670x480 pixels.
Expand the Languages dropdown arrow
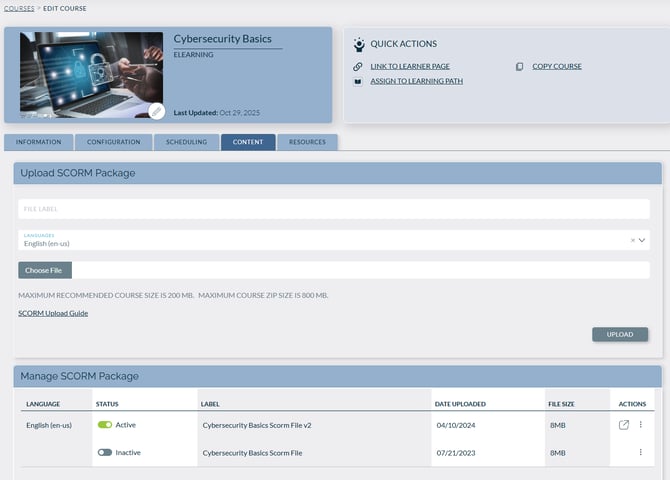pos(643,240)
